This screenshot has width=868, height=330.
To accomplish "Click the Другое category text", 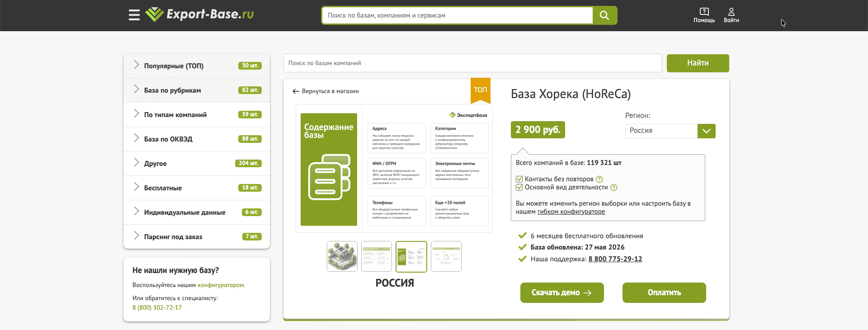I will [x=156, y=164].
